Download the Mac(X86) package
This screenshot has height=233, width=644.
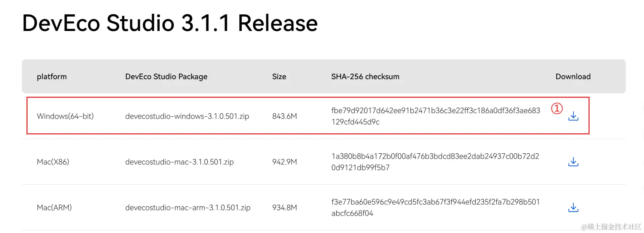pyautogui.click(x=573, y=162)
